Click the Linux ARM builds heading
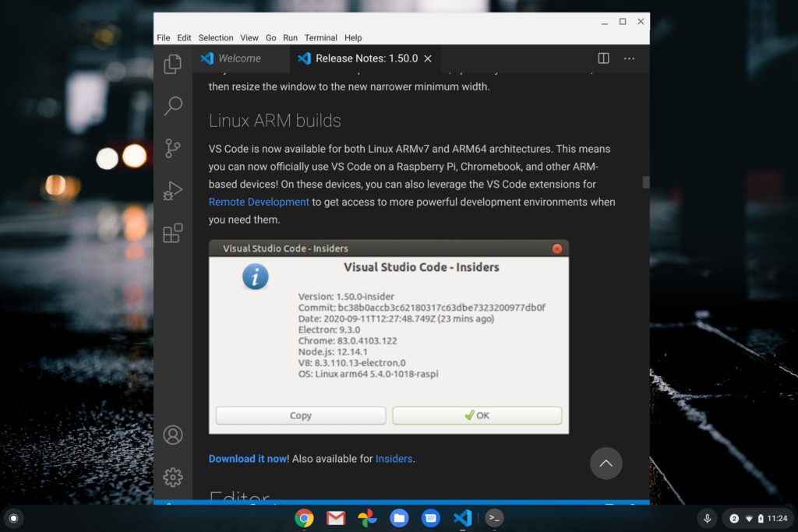This screenshot has width=798, height=532. [x=275, y=121]
